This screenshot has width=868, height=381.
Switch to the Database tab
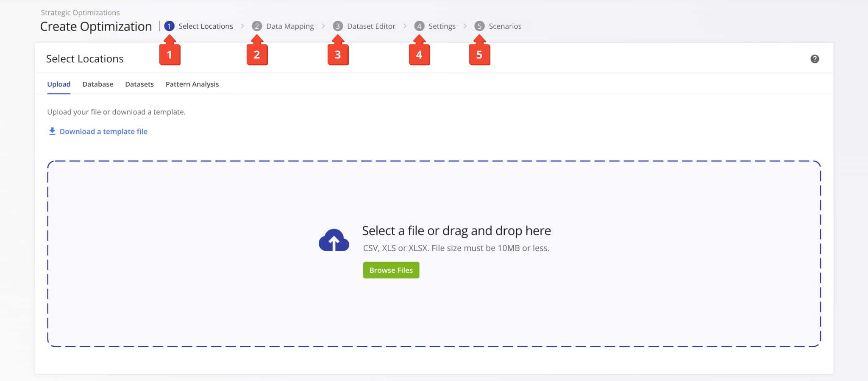(98, 84)
